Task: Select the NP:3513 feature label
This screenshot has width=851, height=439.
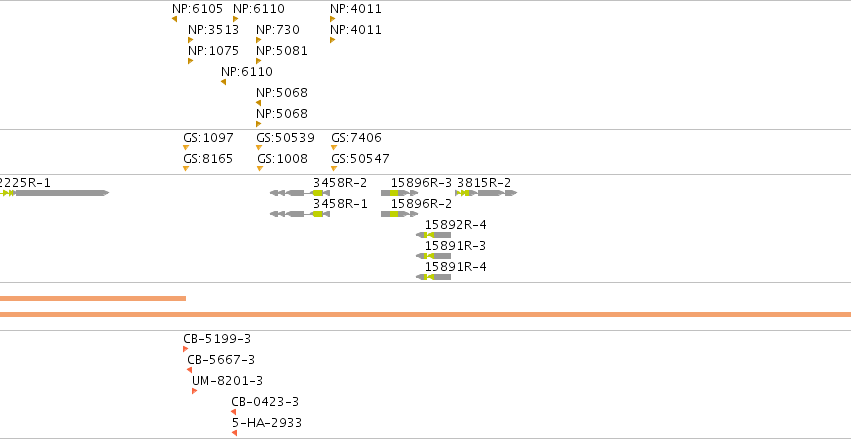Action: (x=213, y=29)
